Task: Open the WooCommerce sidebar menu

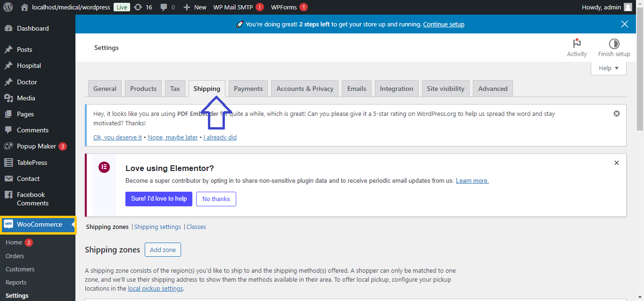Action: click(x=38, y=225)
